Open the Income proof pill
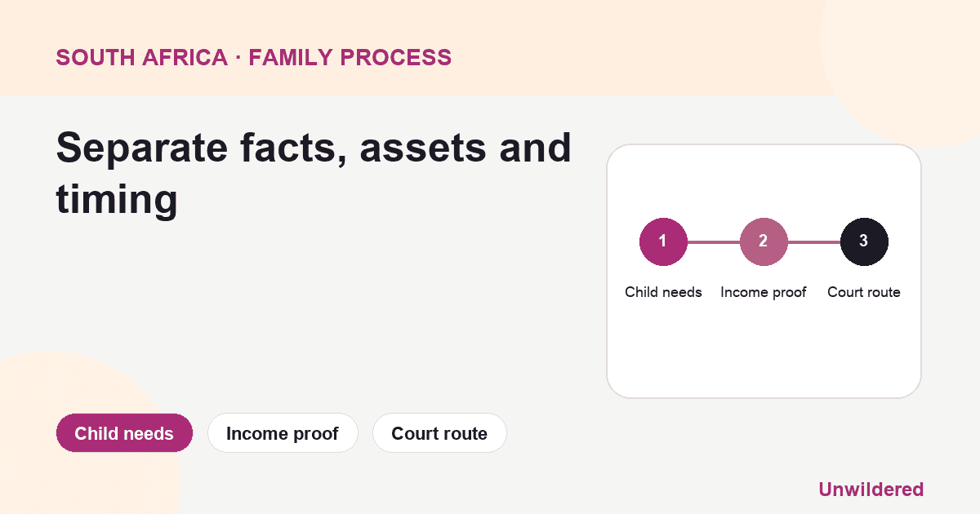 [283, 433]
